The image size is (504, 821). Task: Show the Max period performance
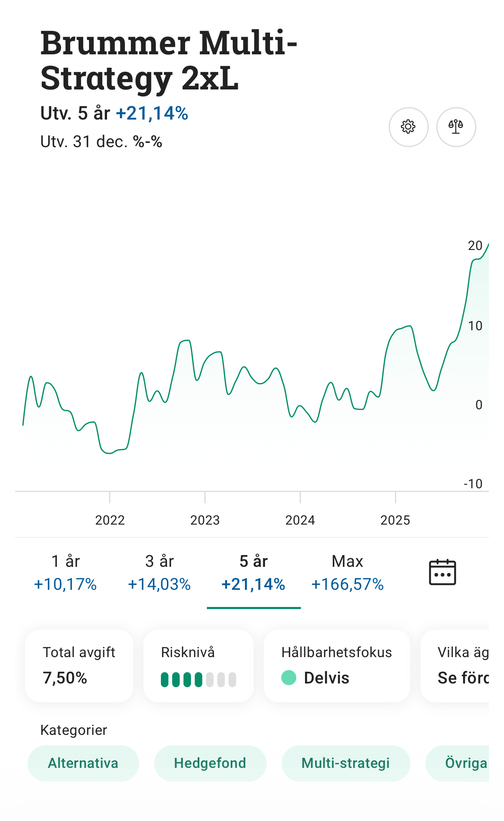coord(347,572)
